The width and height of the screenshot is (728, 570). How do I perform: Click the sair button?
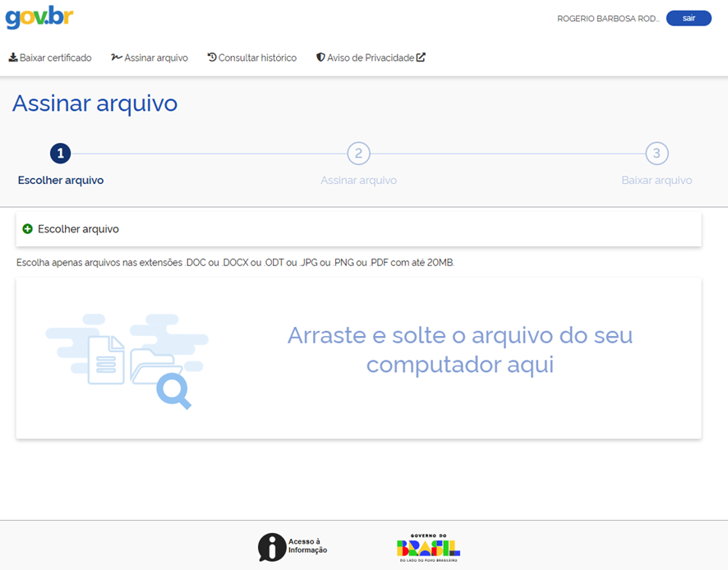tap(689, 17)
